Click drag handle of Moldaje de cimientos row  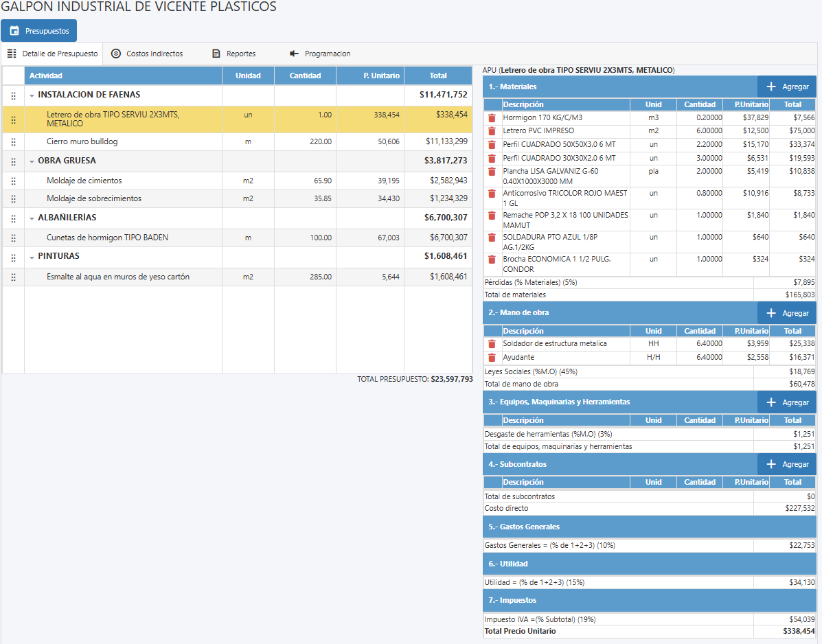[13, 181]
